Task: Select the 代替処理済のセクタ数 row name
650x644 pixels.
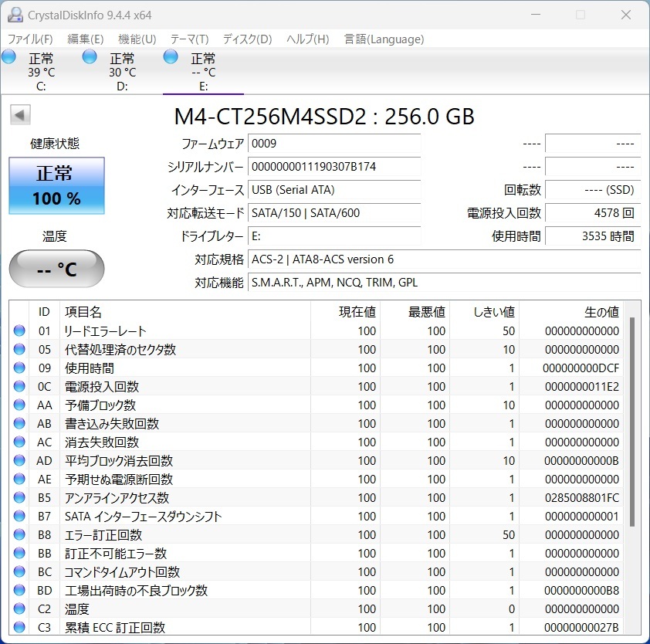Action: (x=120, y=350)
